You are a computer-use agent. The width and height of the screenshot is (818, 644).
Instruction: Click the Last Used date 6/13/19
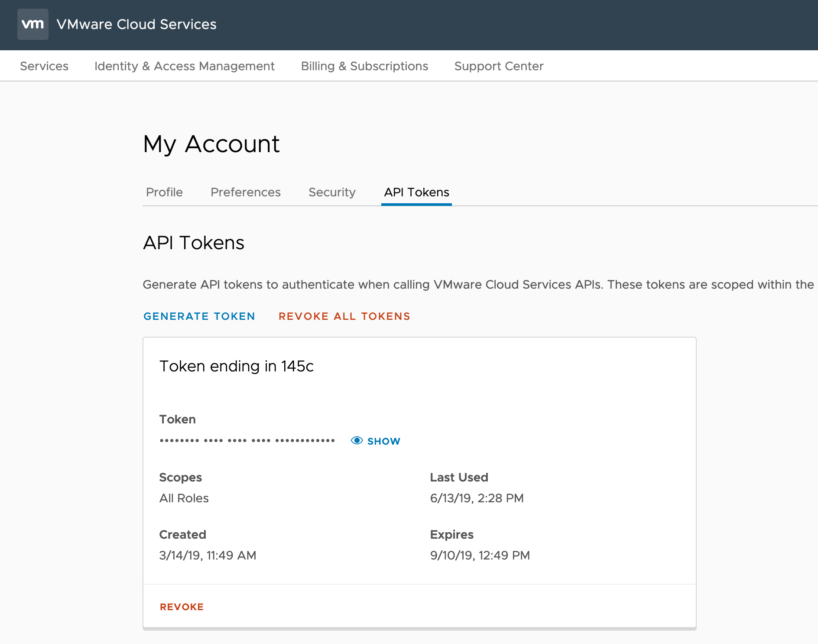coord(477,498)
